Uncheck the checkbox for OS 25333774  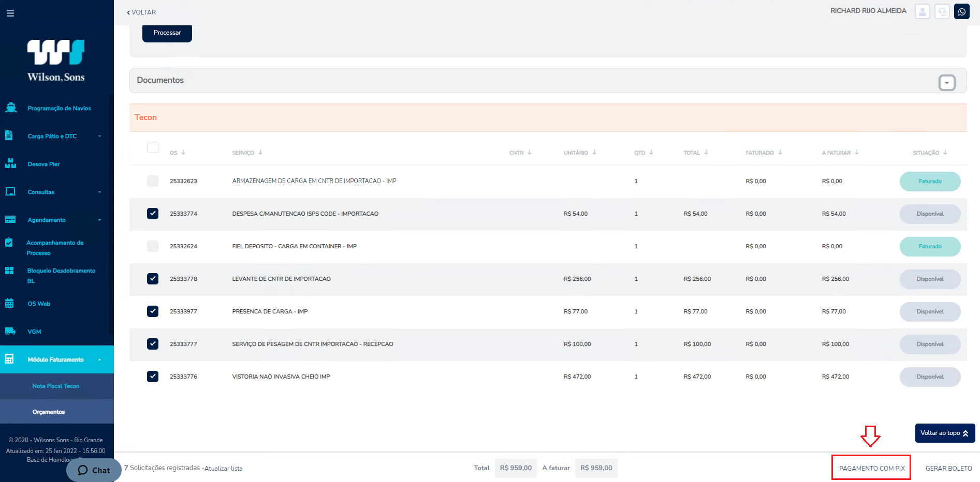click(153, 214)
